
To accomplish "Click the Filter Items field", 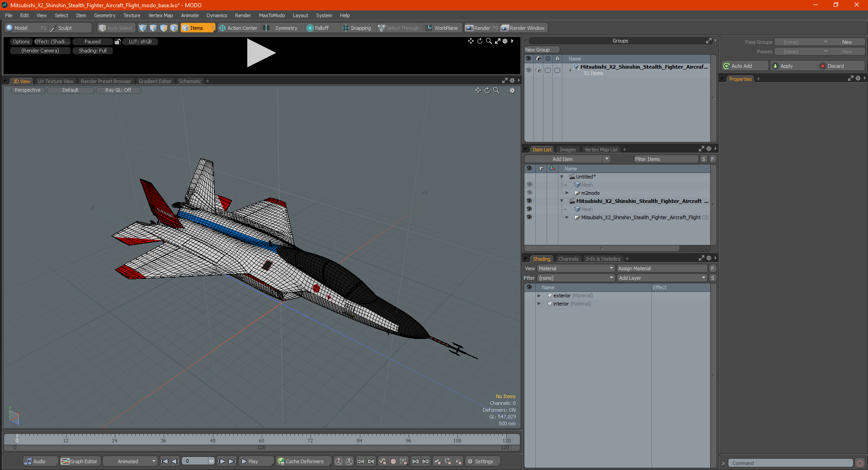I will click(666, 159).
